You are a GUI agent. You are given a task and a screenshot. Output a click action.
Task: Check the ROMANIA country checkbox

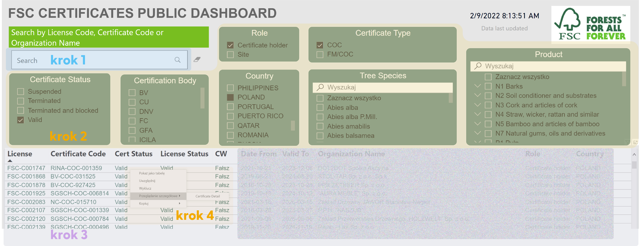[x=230, y=135]
